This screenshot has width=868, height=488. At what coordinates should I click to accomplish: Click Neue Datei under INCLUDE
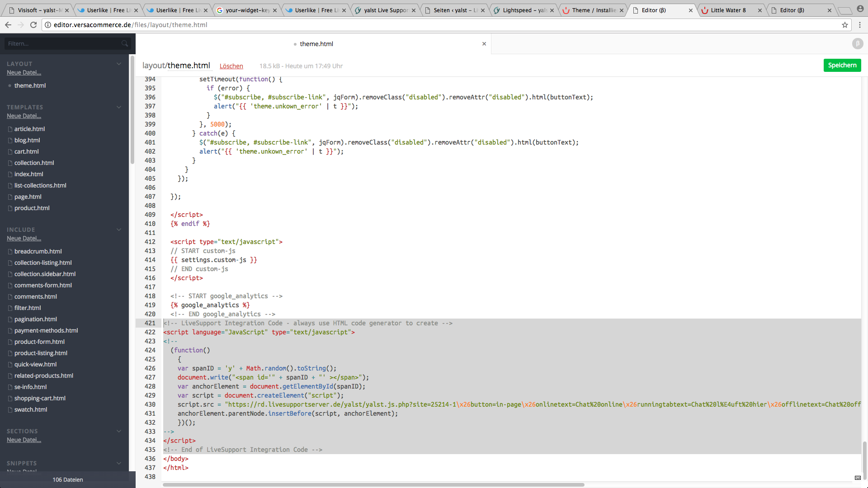24,238
